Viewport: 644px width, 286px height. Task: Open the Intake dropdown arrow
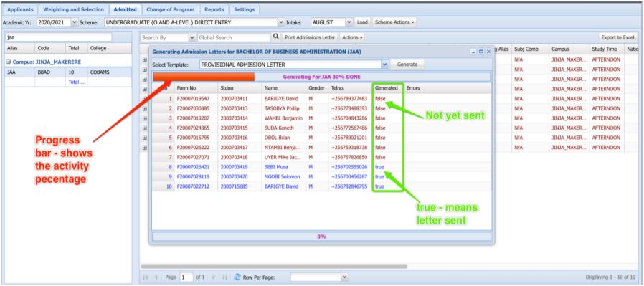349,22
